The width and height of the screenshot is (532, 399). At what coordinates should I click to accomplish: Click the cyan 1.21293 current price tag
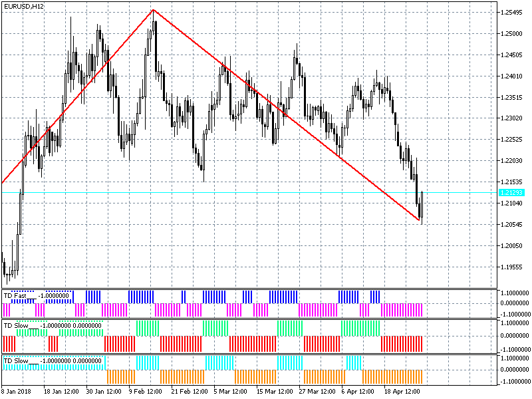pyautogui.click(x=511, y=193)
